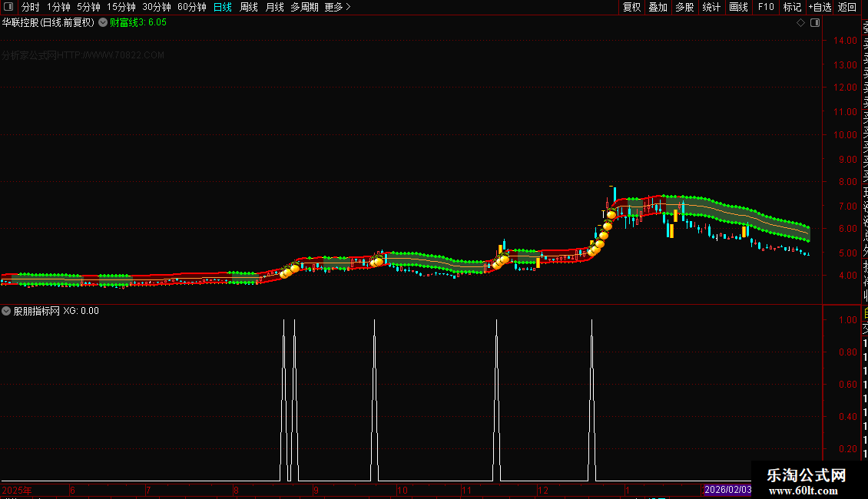Image resolution: width=868 pixels, height=499 pixels.
Task: Switch to the 分时 intraday view
Action: pyautogui.click(x=31, y=7)
